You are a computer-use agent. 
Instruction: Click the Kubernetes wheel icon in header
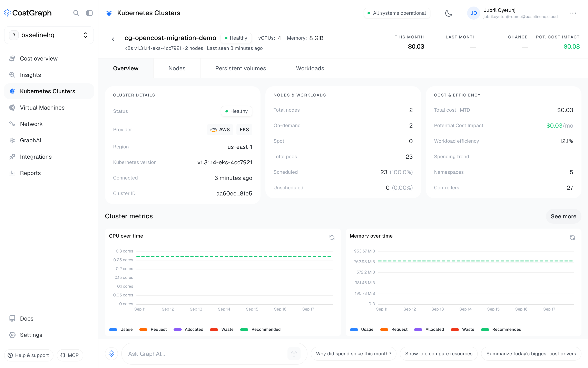109,13
